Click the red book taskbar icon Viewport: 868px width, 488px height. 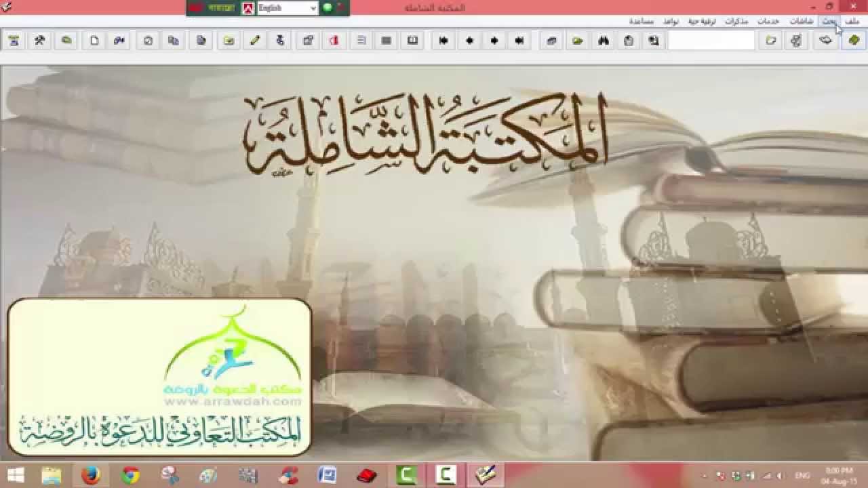click(x=367, y=476)
